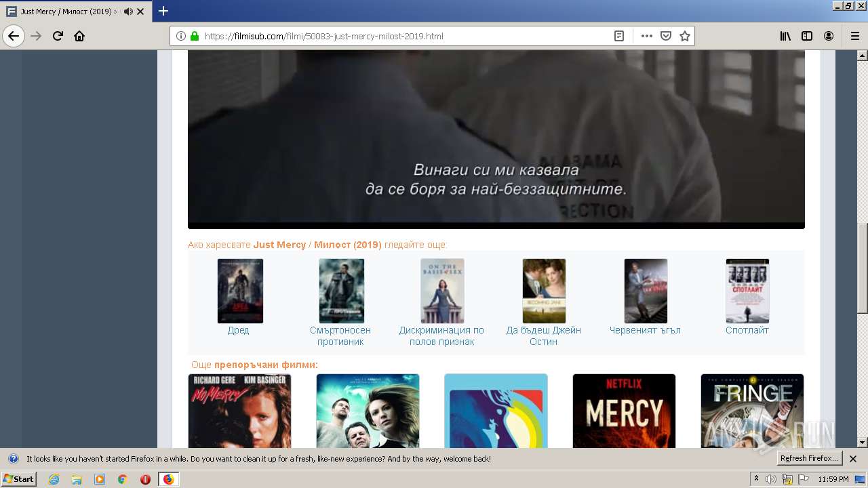Toggle the sidebars view
This screenshot has height=488, width=868.
[x=807, y=36]
